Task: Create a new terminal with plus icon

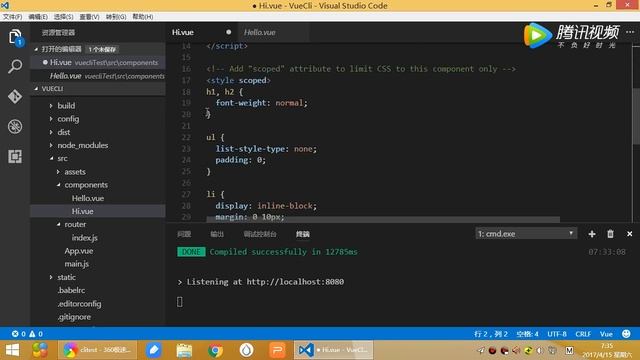Action: point(592,234)
